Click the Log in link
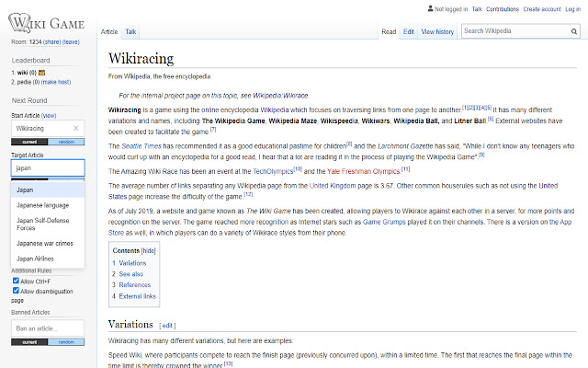The image size is (588, 368). point(572,9)
